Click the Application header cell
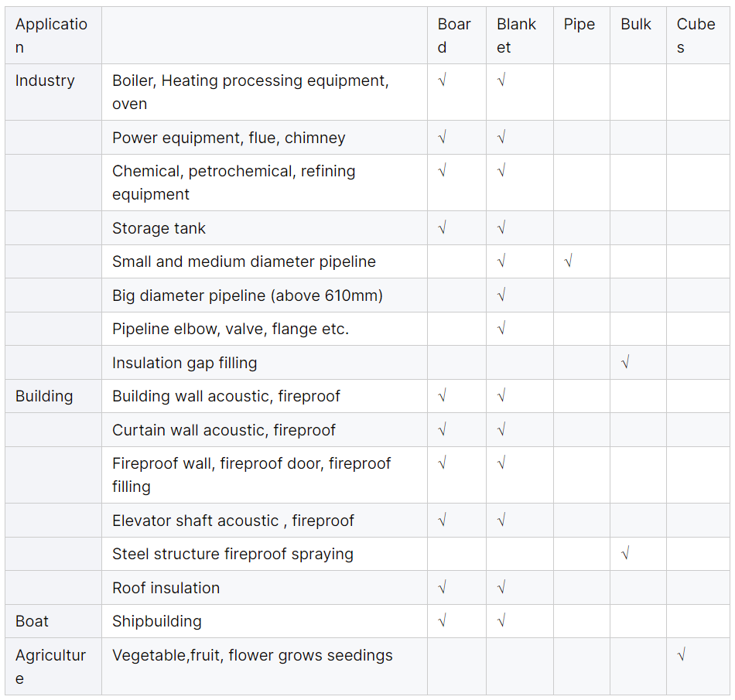 click(51, 36)
